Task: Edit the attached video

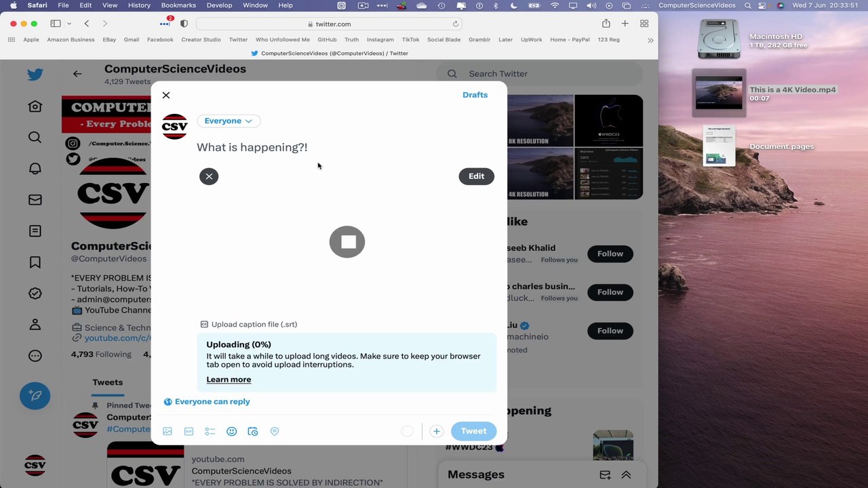Action: click(476, 176)
